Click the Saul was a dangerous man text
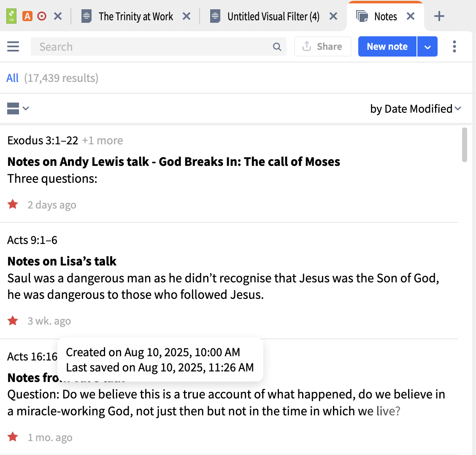The width and height of the screenshot is (476, 455). pos(223,287)
